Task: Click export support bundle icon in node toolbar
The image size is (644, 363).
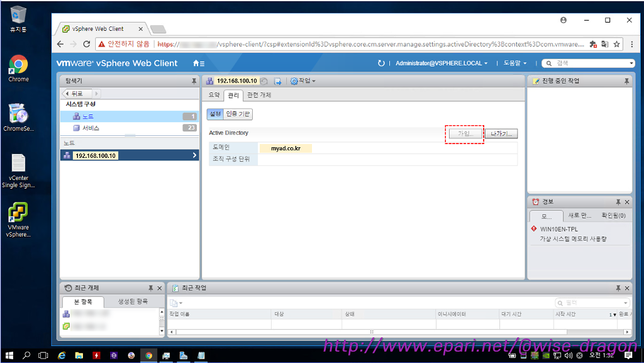Action: pyautogui.click(x=278, y=81)
